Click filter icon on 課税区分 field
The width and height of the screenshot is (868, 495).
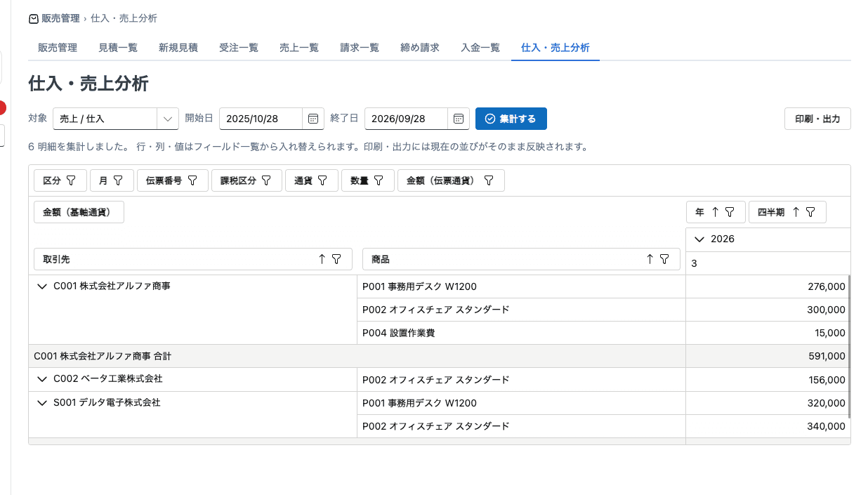266,180
